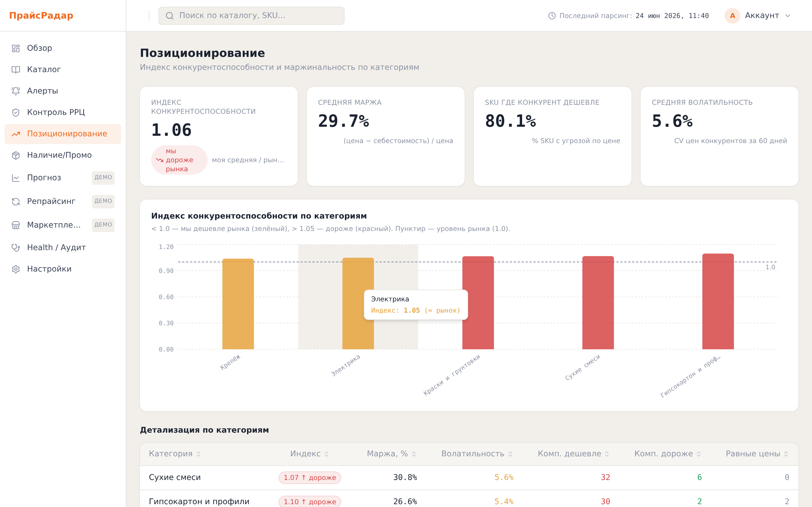
Task: Click the orange Крепёж chart bar
Action: [238, 304]
